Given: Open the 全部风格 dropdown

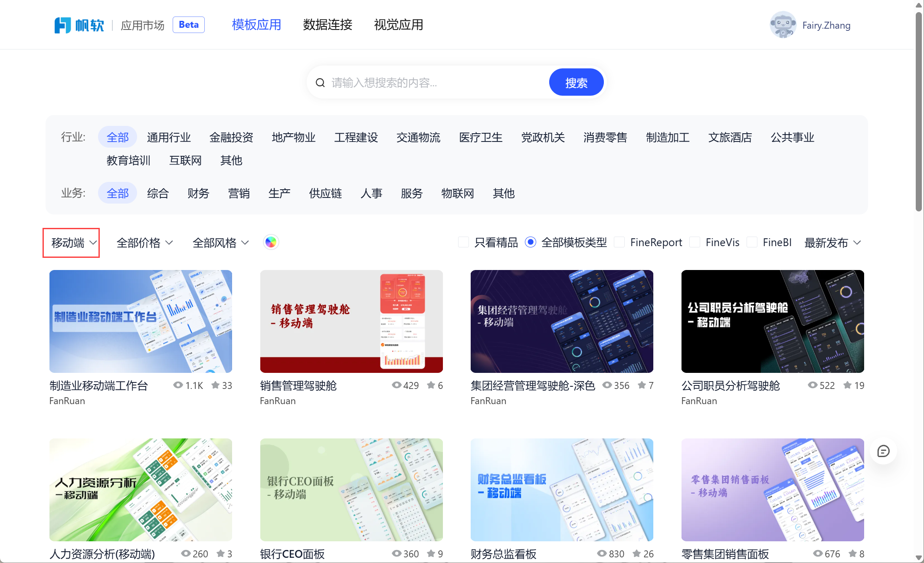Looking at the screenshot, I should tap(220, 243).
